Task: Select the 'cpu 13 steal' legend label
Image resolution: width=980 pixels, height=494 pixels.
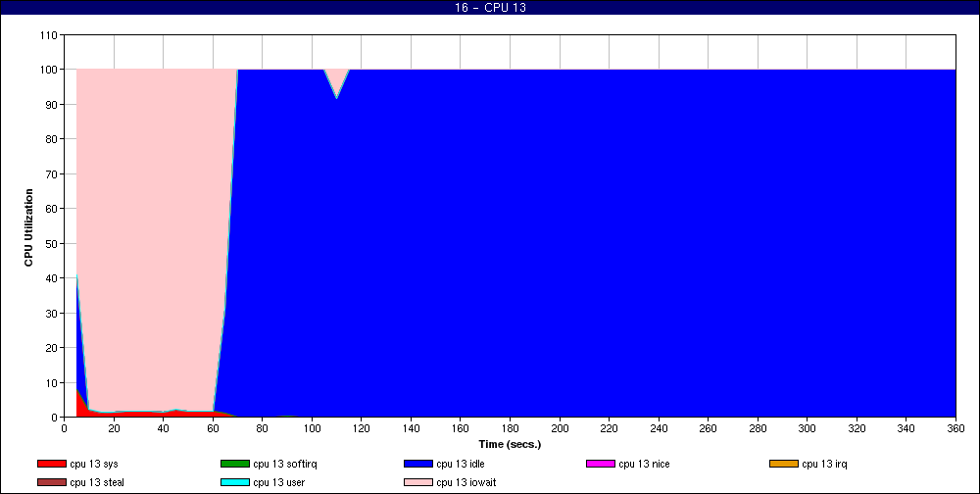Action: (x=97, y=483)
